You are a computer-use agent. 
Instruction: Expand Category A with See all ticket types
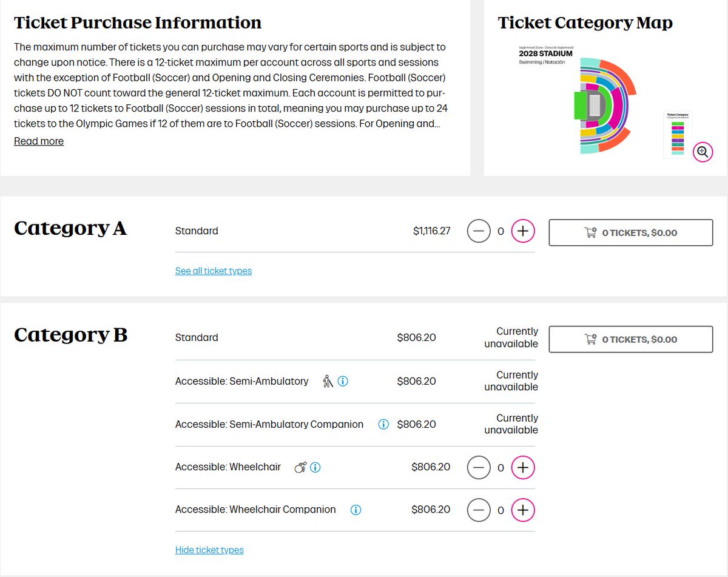pos(214,271)
